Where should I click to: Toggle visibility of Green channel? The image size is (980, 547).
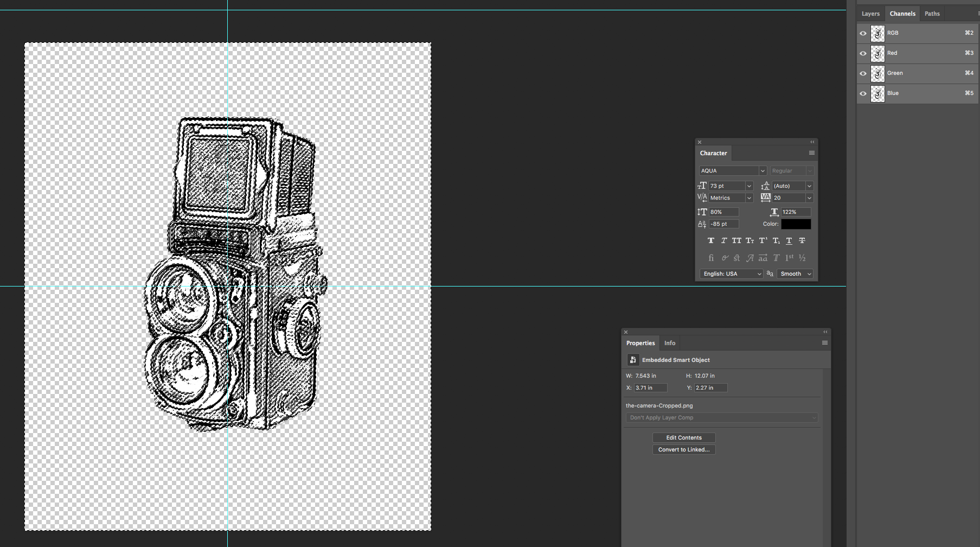click(863, 73)
